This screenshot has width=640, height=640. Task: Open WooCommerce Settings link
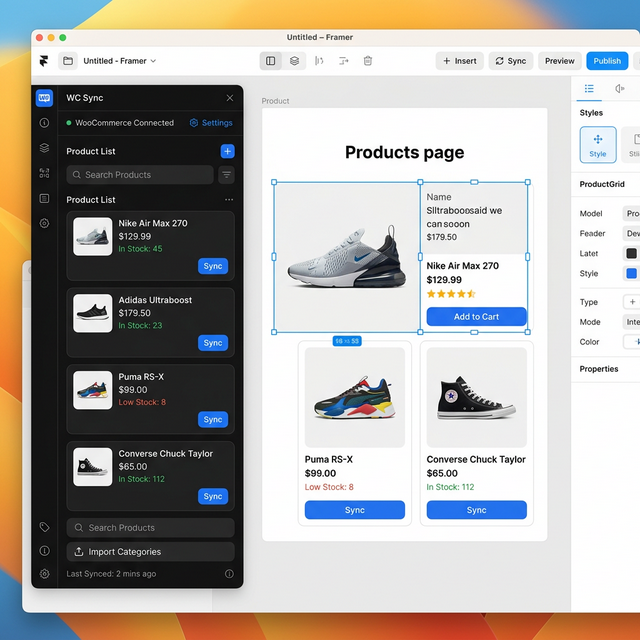point(211,123)
